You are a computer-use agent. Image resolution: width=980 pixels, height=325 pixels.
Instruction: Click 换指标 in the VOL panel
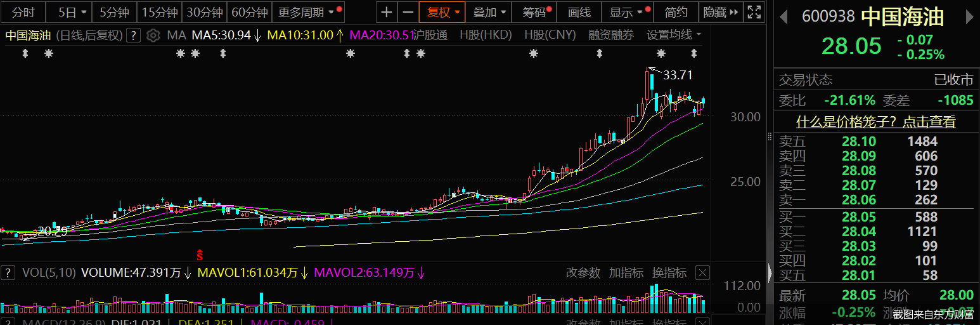click(x=669, y=273)
